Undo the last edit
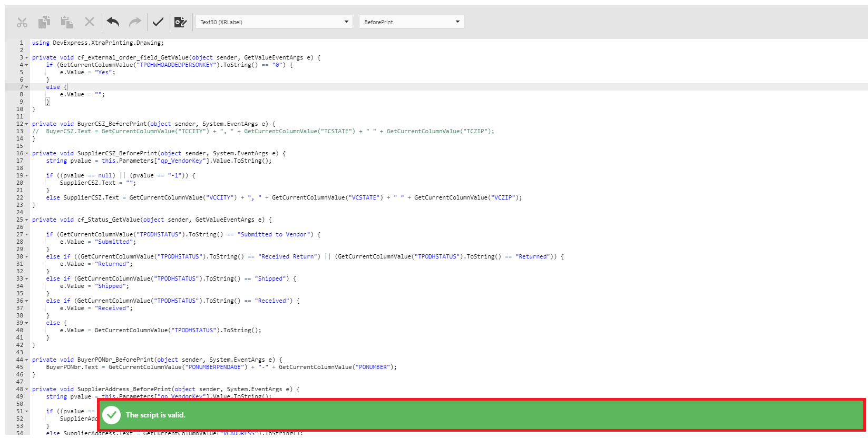868x438 pixels. 113,22
